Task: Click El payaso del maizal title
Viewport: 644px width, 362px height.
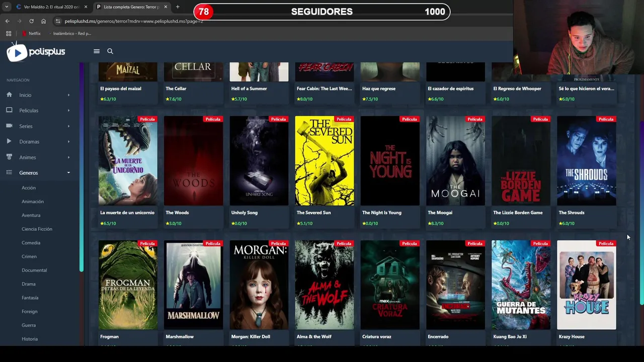Action: pyautogui.click(x=121, y=88)
